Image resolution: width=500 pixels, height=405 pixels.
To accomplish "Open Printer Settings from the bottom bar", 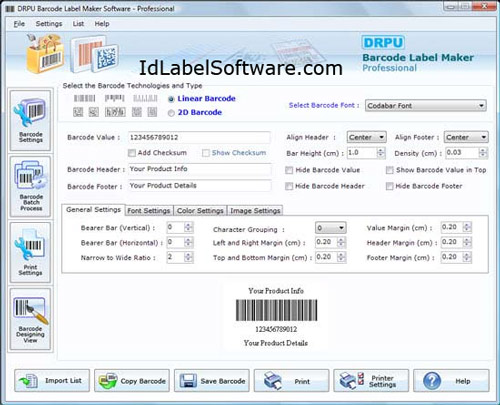I will coord(371,380).
